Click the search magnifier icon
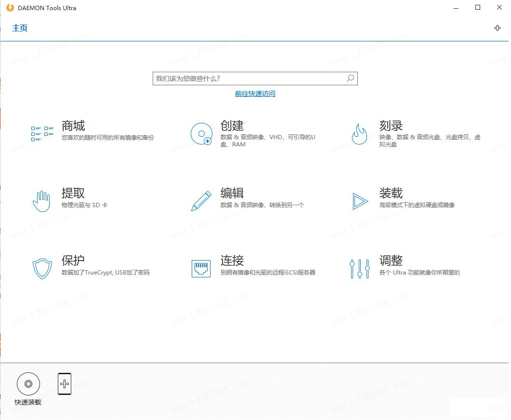Image resolution: width=511 pixels, height=420 pixels. 350,78
